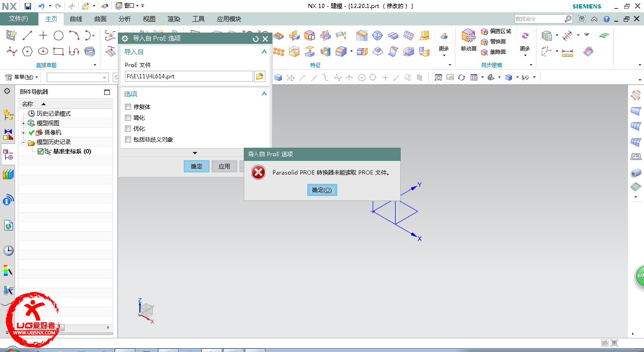Click 确定(O) in the error message box
This screenshot has height=352, width=644.
322,190
